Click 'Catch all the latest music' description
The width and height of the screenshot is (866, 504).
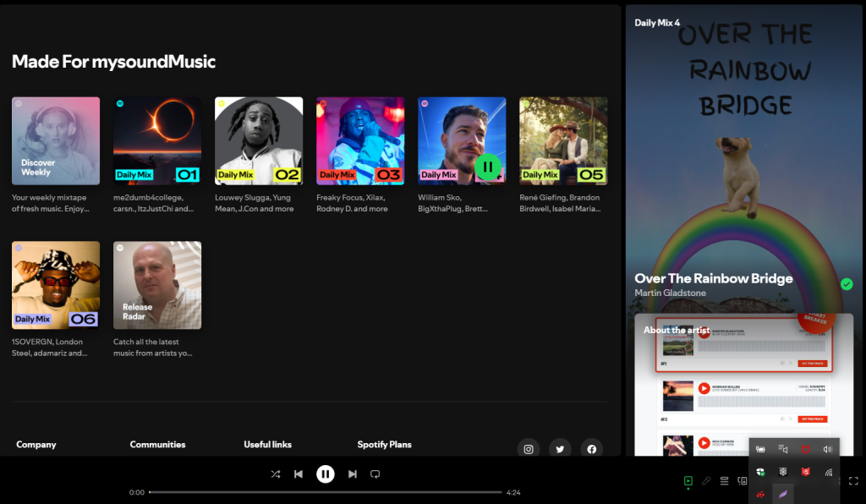tap(152, 348)
